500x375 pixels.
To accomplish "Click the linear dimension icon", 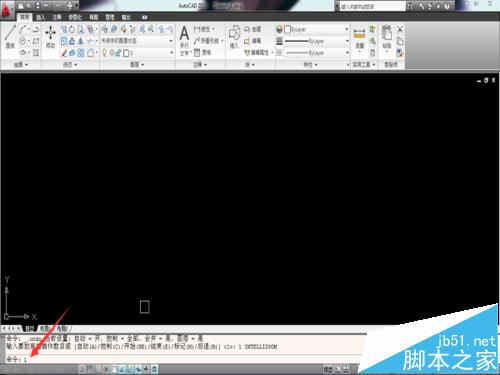I will tap(197, 29).
